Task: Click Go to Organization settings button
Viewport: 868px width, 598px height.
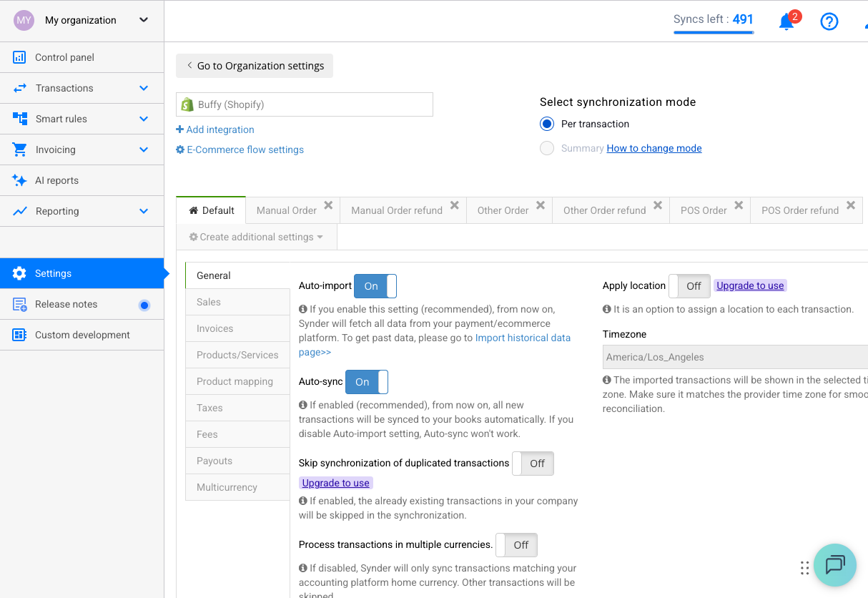Action: click(x=255, y=66)
